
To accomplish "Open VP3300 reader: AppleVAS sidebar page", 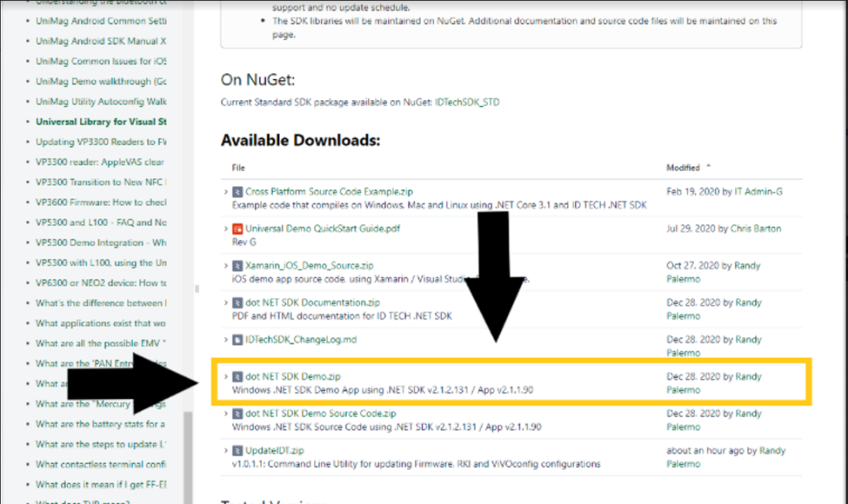I will [99, 162].
